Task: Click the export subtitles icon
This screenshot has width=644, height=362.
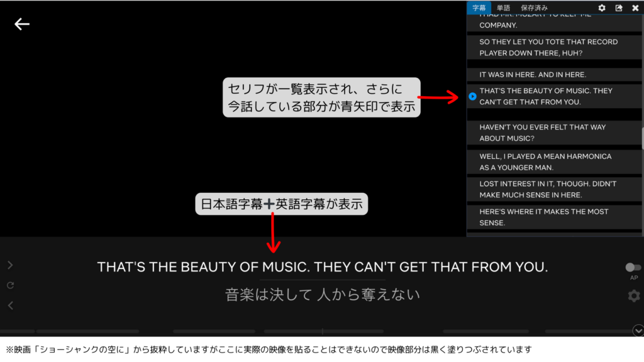Action: click(619, 8)
